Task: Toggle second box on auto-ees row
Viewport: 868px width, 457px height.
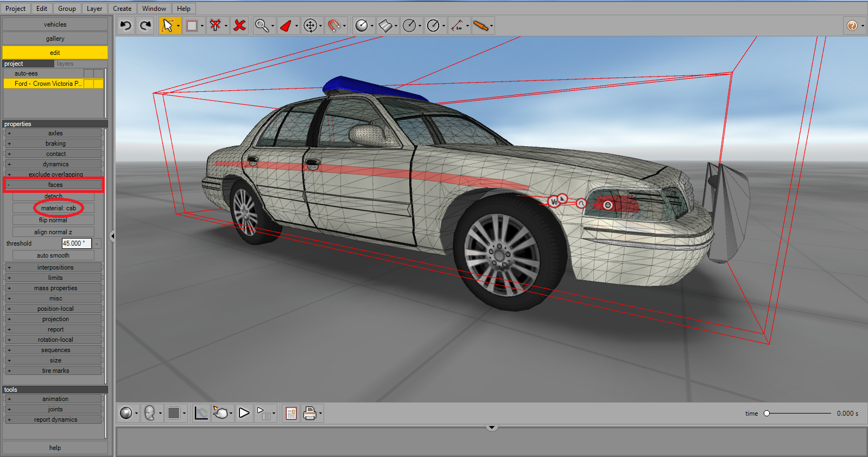Action: pyautogui.click(x=98, y=73)
